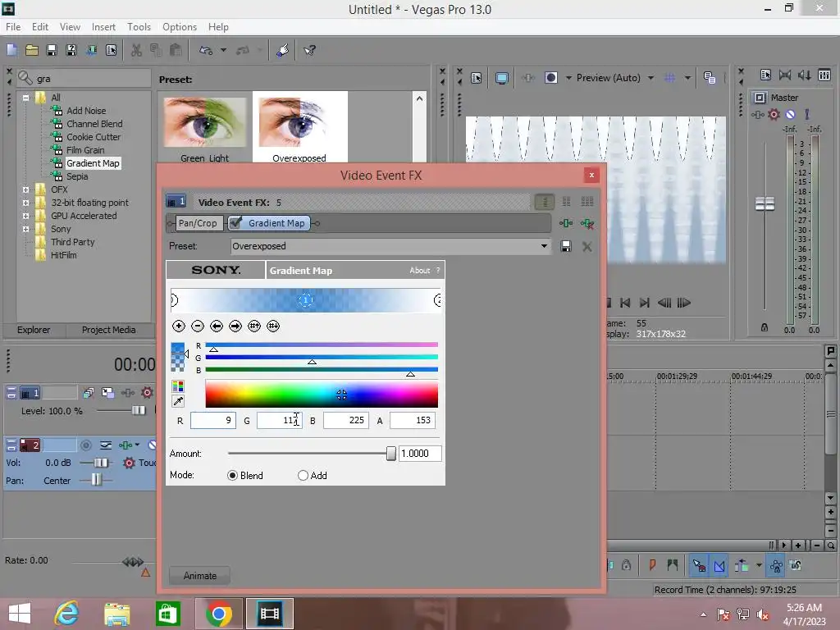
Task: Undo the last action in the toolbar
Action: 206,50
